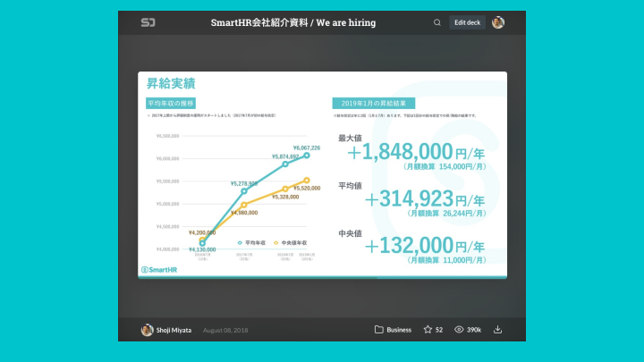Star this deck using the star icon

tap(428, 330)
